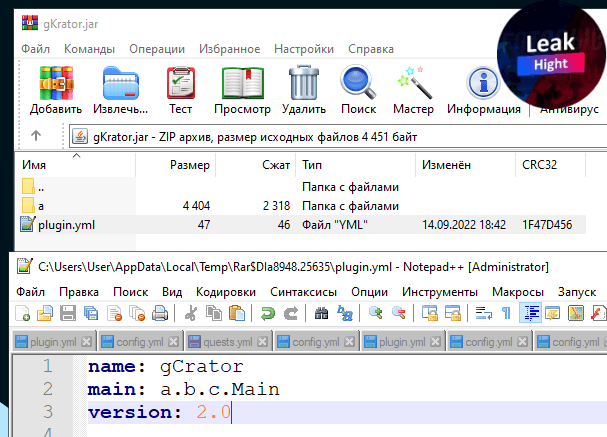Show archive Информация icon
Image resolution: width=607 pixels, height=437 pixels.
483,83
